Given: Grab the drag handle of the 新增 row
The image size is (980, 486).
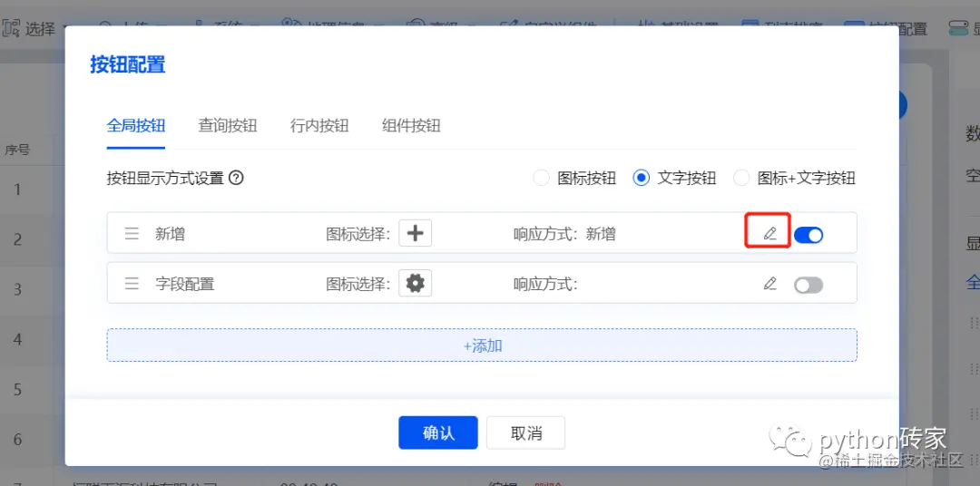Looking at the screenshot, I should point(132,234).
